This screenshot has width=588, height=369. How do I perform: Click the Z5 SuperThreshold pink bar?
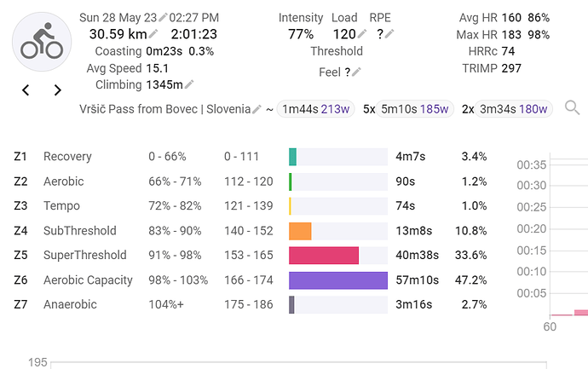click(x=324, y=256)
